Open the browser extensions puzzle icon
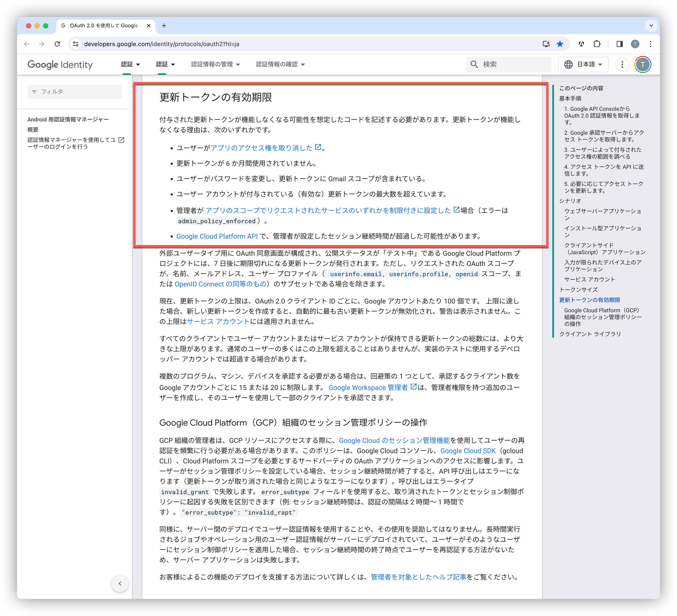677x616 pixels. [x=597, y=44]
